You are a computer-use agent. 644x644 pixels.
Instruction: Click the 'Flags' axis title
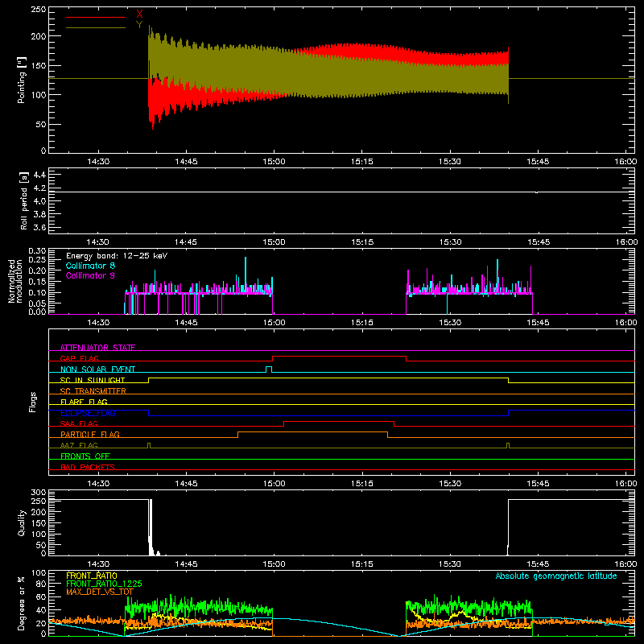click(x=33, y=402)
